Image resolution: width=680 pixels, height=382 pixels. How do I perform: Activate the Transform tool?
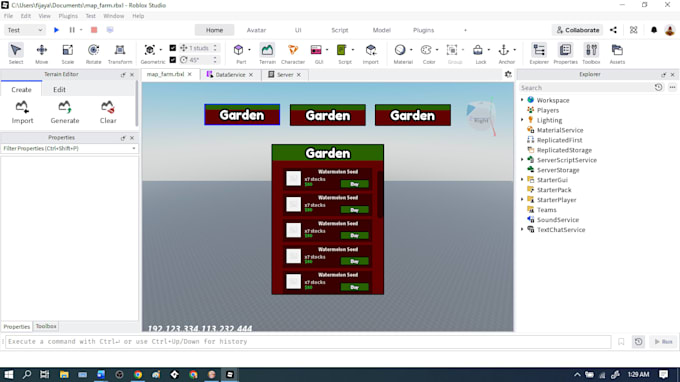click(120, 54)
